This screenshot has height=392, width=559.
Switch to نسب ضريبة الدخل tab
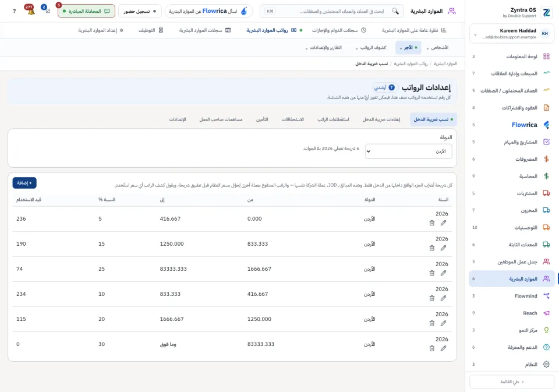[433, 119]
